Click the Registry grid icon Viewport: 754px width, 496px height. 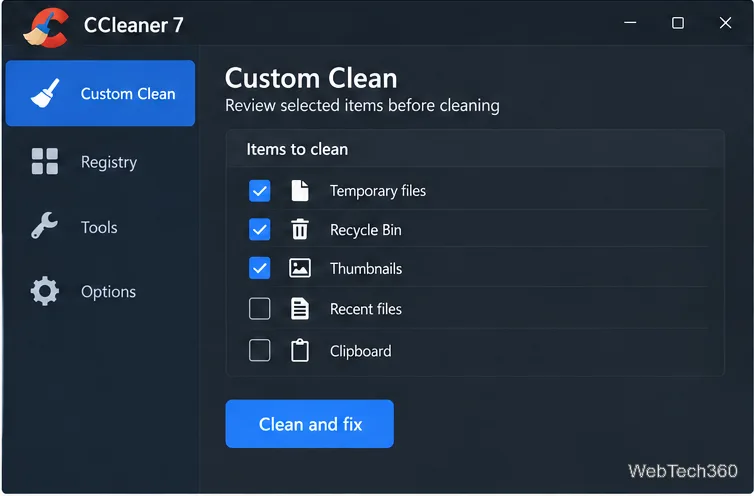tap(45, 161)
